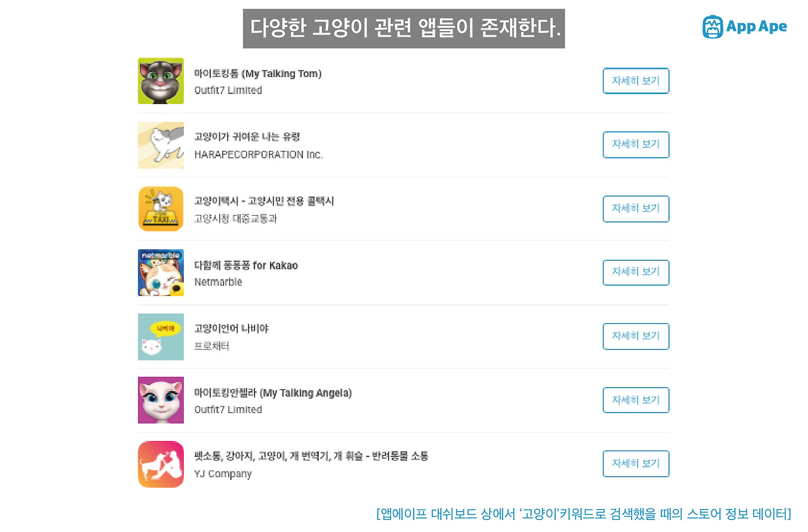This screenshot has width=808, height=532.
Task: View details for My Talking Angela
Action: 636,400
